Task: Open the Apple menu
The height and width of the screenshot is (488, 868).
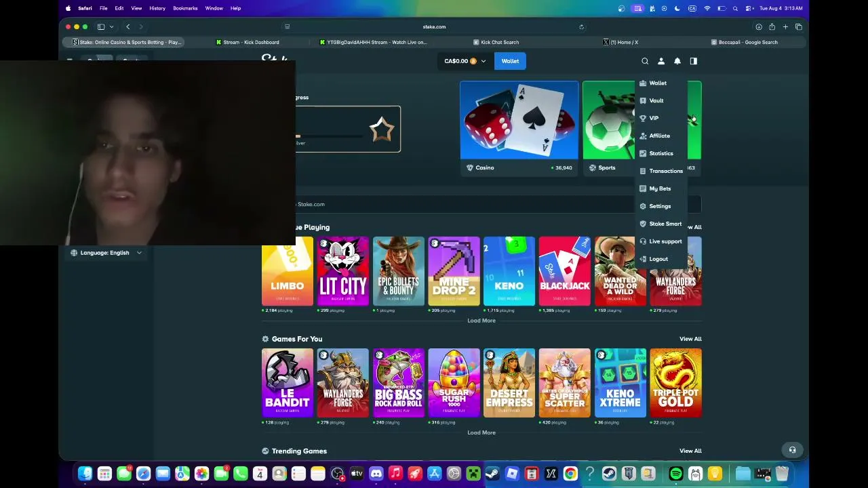Action: pos(68,8)
